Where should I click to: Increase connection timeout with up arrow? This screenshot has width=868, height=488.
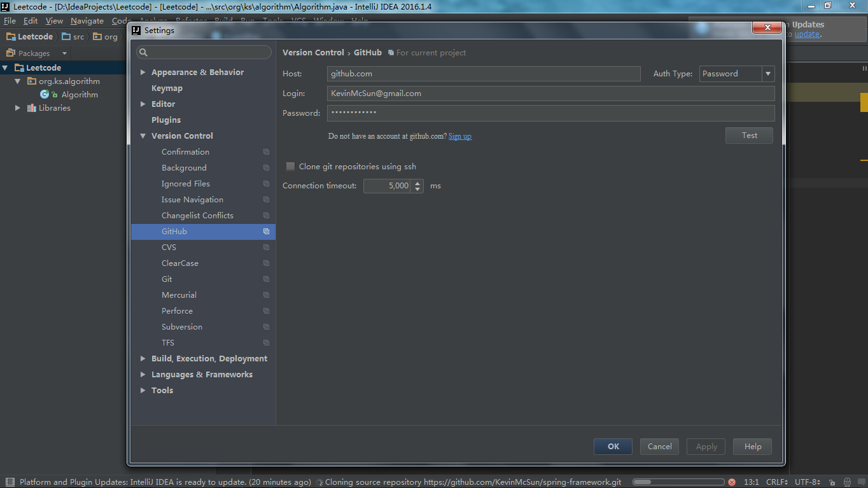[417, 183]
